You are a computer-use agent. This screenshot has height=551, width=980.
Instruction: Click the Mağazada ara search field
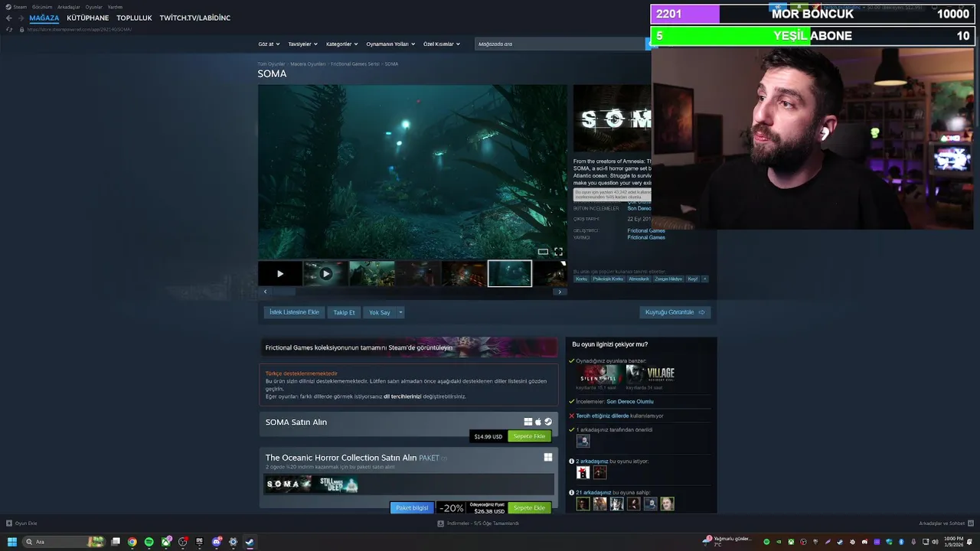point(560,44)
